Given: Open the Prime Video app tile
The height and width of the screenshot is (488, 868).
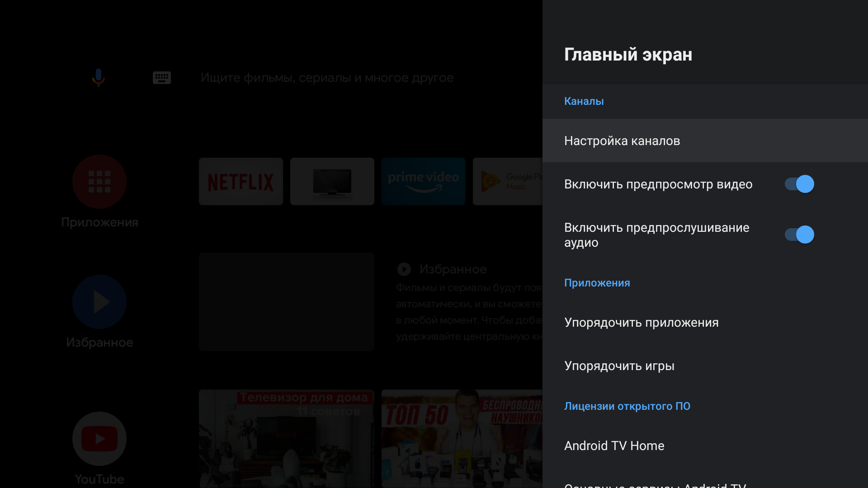Looking at the screenshot, I should pos(423,182).
